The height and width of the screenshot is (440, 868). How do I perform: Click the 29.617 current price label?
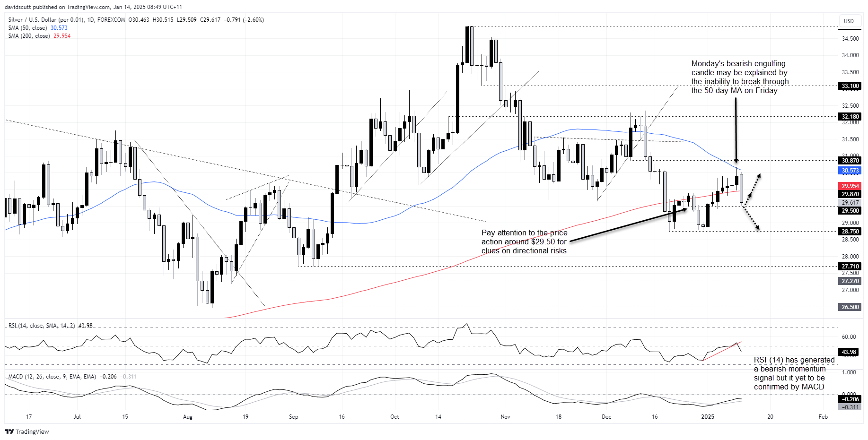[850, 203]
